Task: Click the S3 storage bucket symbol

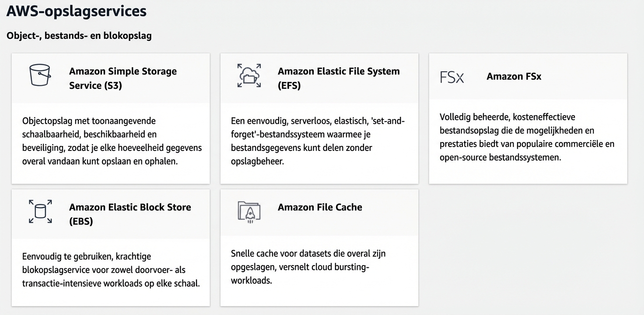Action: (40, 75)
